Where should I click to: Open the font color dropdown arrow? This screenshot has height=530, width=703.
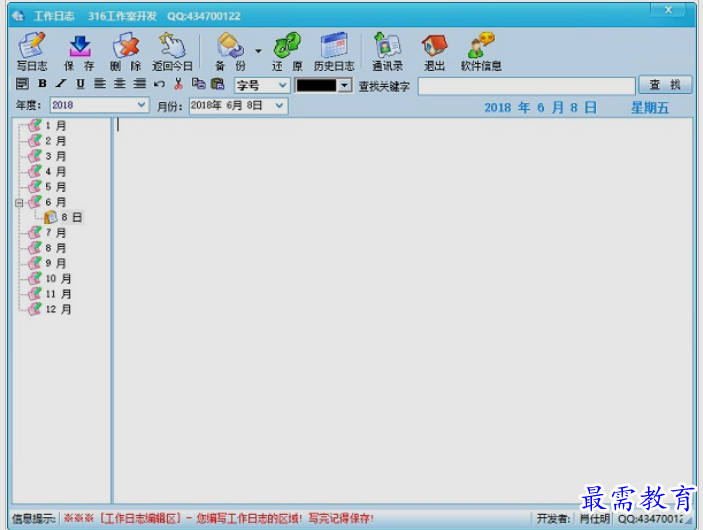345,85
